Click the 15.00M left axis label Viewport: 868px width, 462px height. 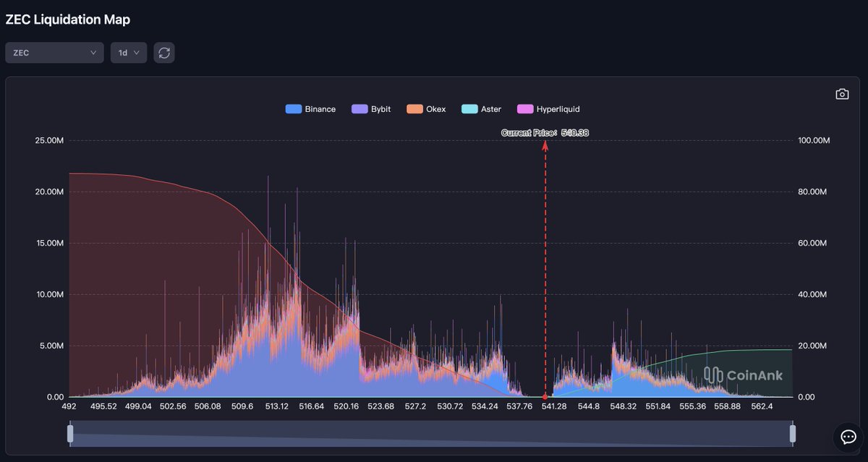click(x=49, y=243)
